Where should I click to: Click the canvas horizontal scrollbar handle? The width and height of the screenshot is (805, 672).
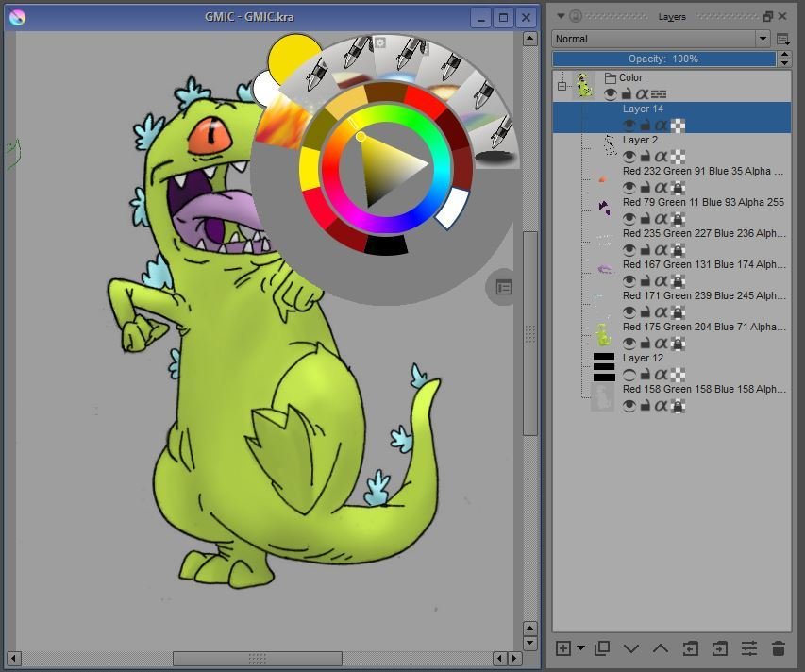click(x=258, y=658)
